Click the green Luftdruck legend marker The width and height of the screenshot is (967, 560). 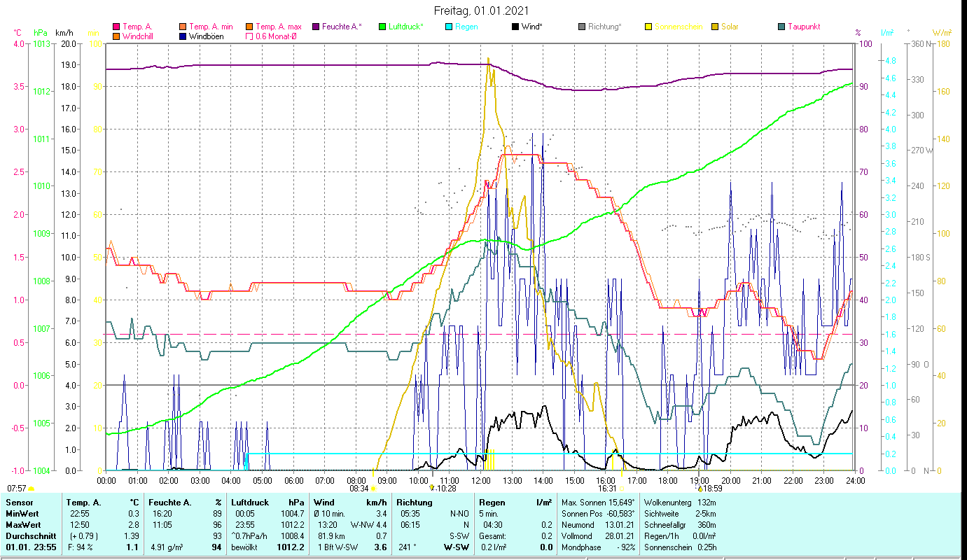[x=382, y=27]
